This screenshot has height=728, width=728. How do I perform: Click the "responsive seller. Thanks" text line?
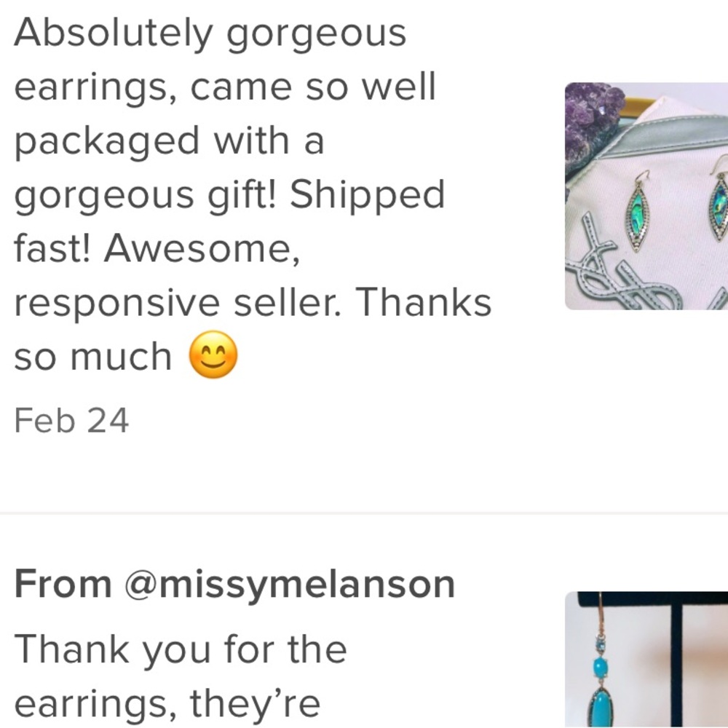pos(253,302)
